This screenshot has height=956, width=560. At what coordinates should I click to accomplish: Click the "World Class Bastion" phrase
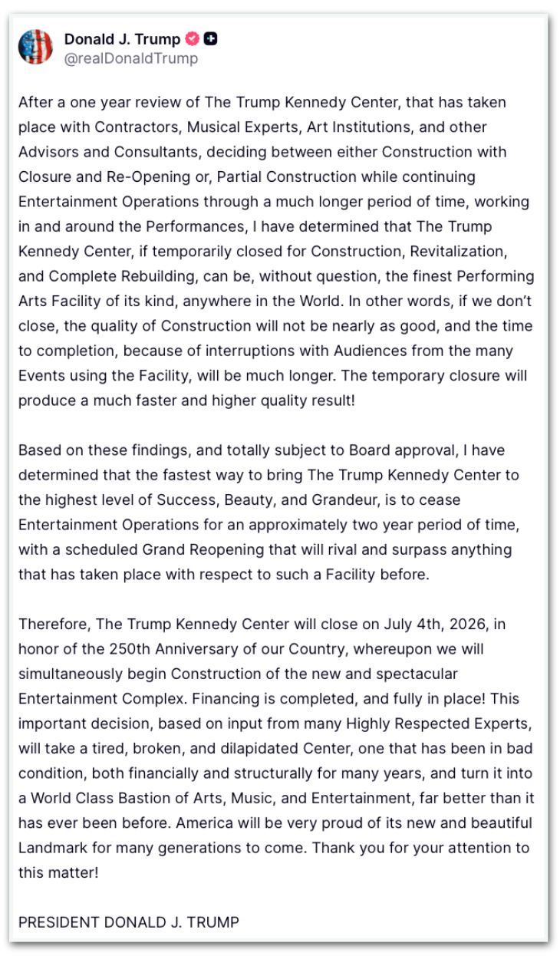pyautogui.click(x=98, y=798)
